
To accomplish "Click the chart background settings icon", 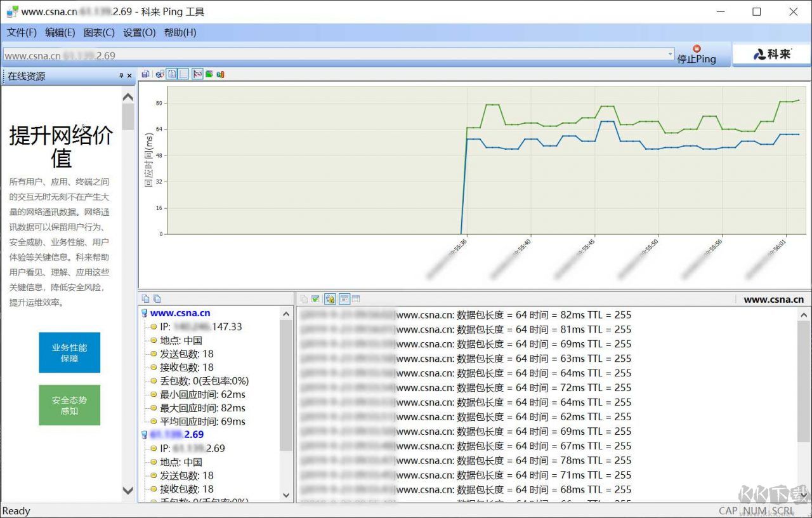I will click(x=160, y=74).
